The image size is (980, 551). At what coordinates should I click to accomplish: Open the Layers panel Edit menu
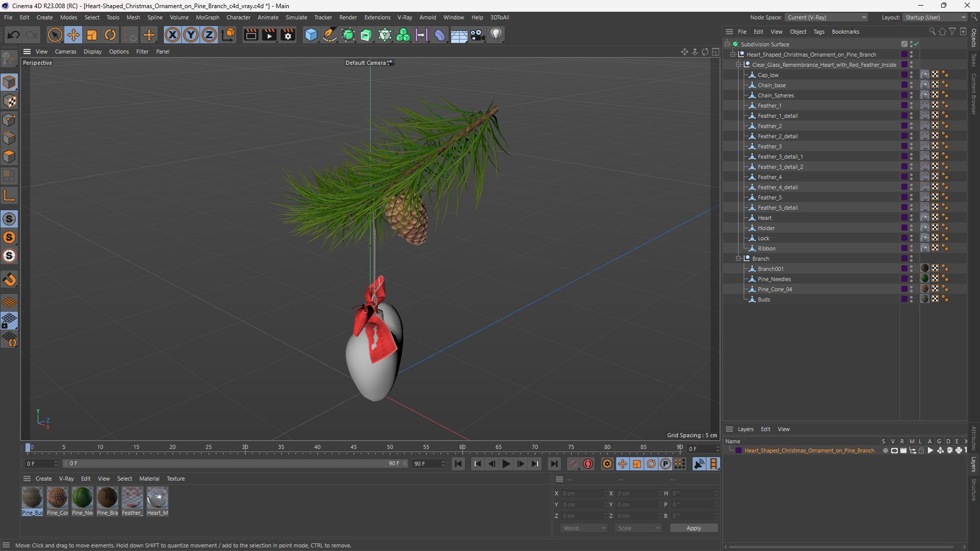point(765,429)
